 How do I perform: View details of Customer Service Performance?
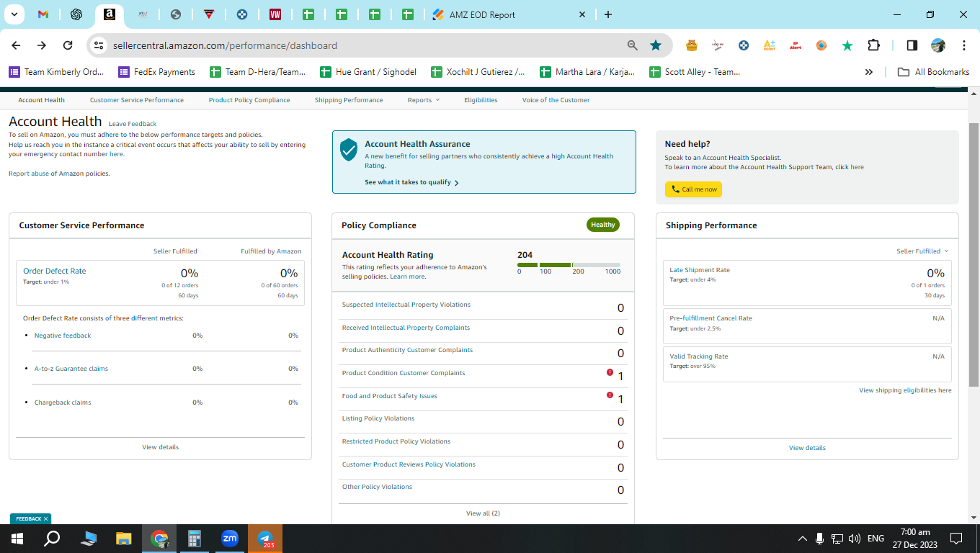coord(160,447)
